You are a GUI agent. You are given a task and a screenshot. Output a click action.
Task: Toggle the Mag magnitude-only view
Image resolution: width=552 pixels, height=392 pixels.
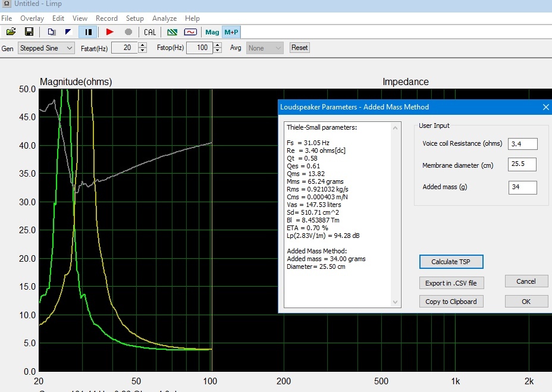pos(212,32)
